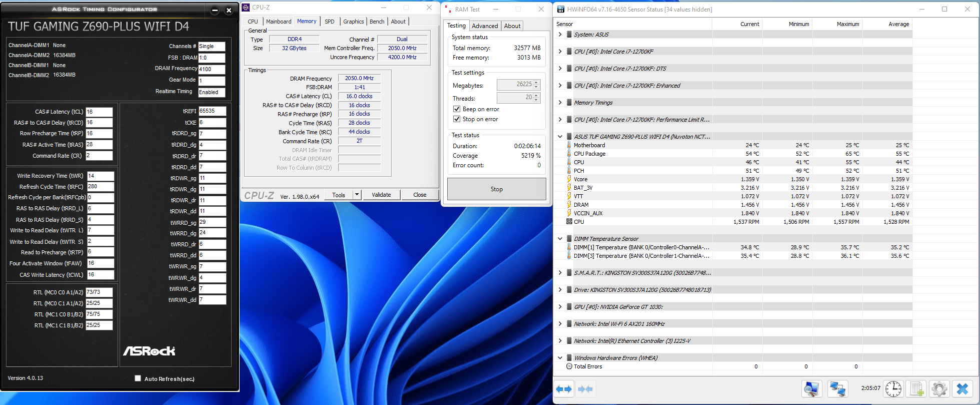The width and height of the screenshot is (980, 405).
Task: Click the voltage icon next to DRAM
Action: tap(569, 205)
